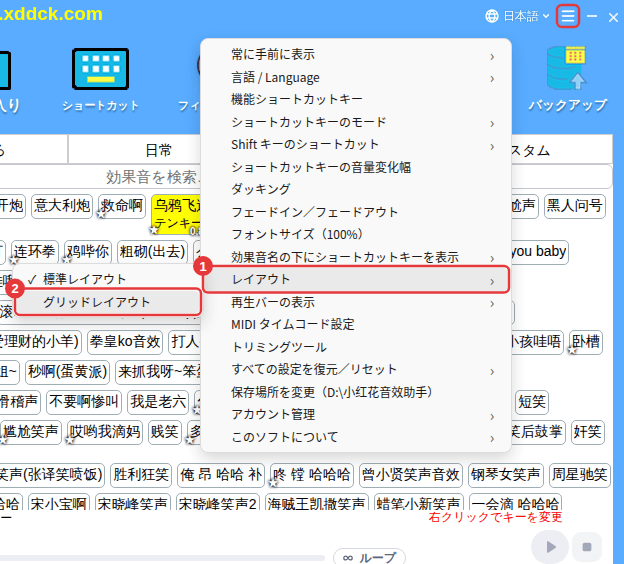The height and width of the screenshot is (564, 624).
Task: Play the 连环拳 sound effect
Action: tap(35, 252)
